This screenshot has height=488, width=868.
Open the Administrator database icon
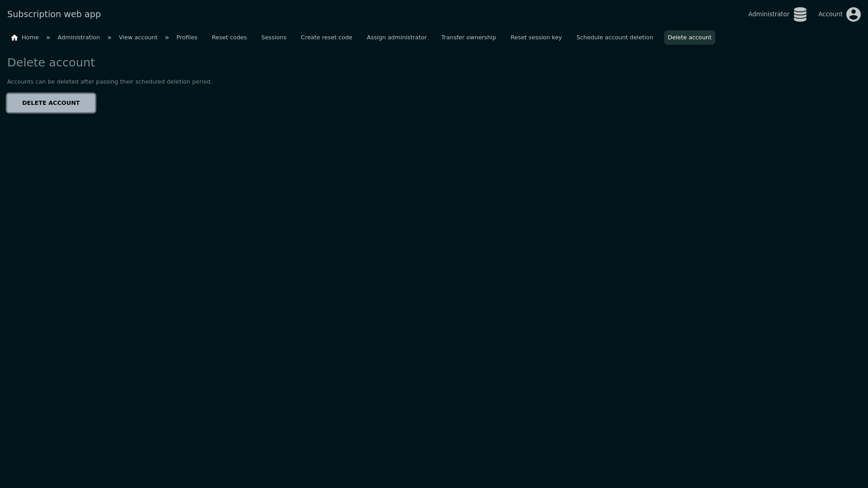pos(800,14)
